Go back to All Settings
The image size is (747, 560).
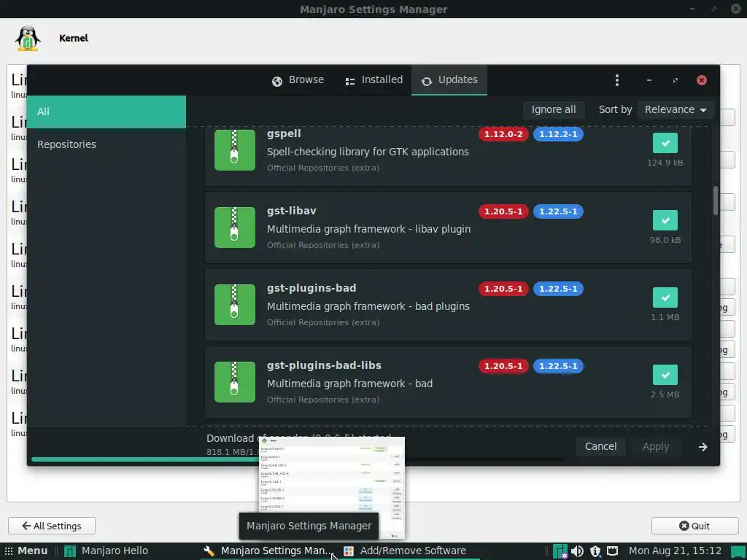pos(52,526)
